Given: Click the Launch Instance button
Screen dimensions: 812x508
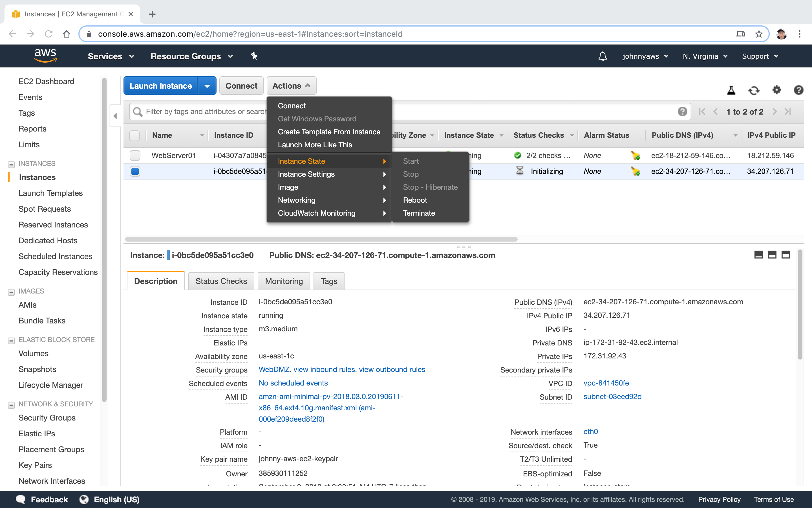Looking at the screenshot, I should click(x=161, y=86).
